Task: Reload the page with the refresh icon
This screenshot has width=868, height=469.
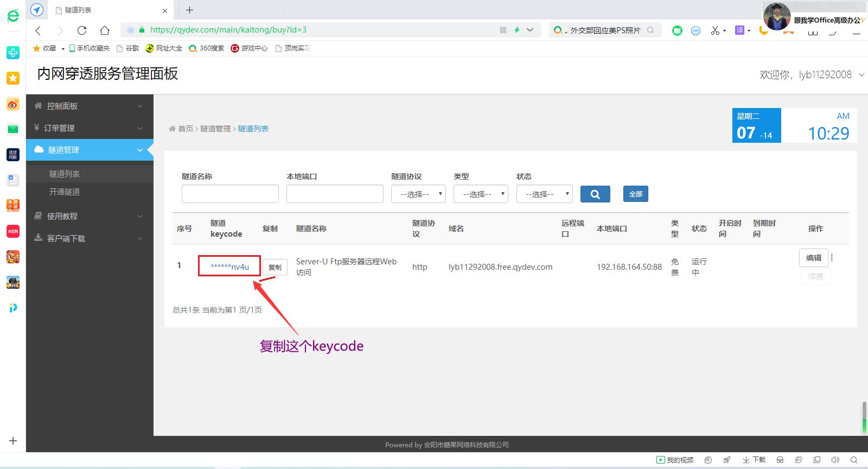Action: click(x=82, y=30)
